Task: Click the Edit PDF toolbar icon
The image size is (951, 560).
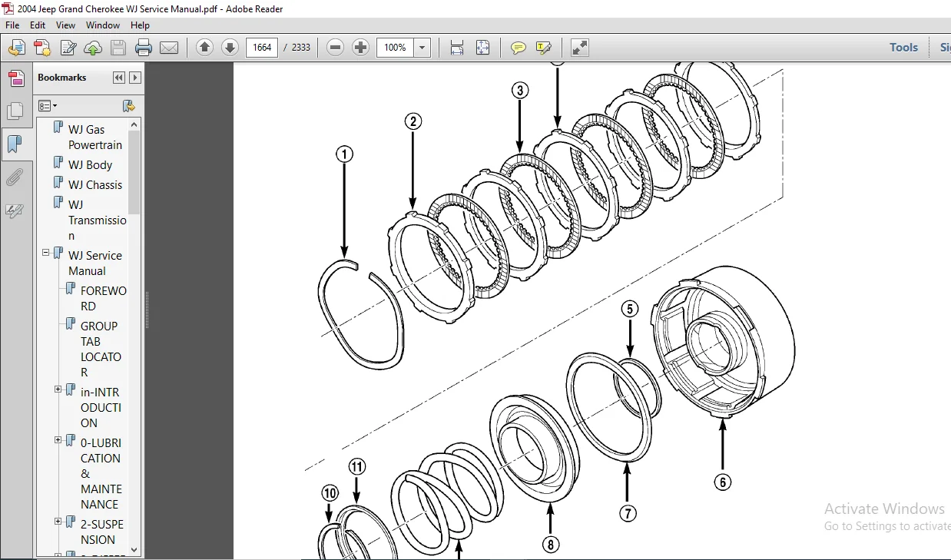Action: coord(68,48)
